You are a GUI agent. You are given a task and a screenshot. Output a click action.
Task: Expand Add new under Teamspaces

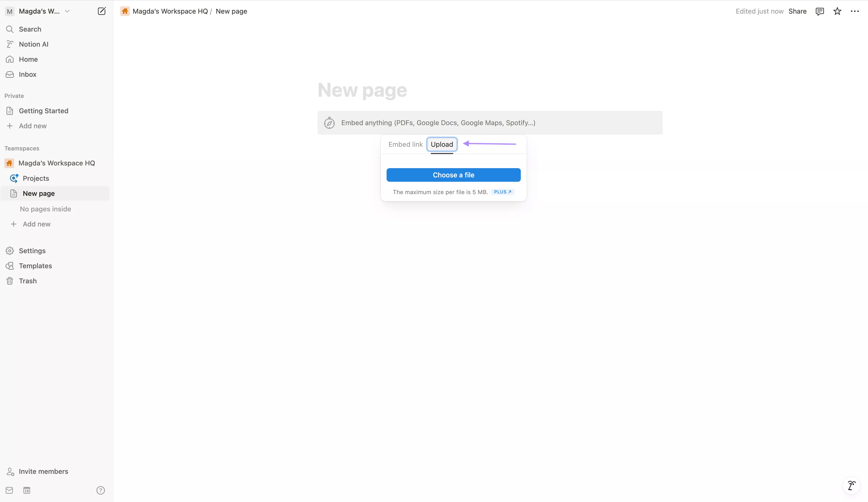point(36,224)
